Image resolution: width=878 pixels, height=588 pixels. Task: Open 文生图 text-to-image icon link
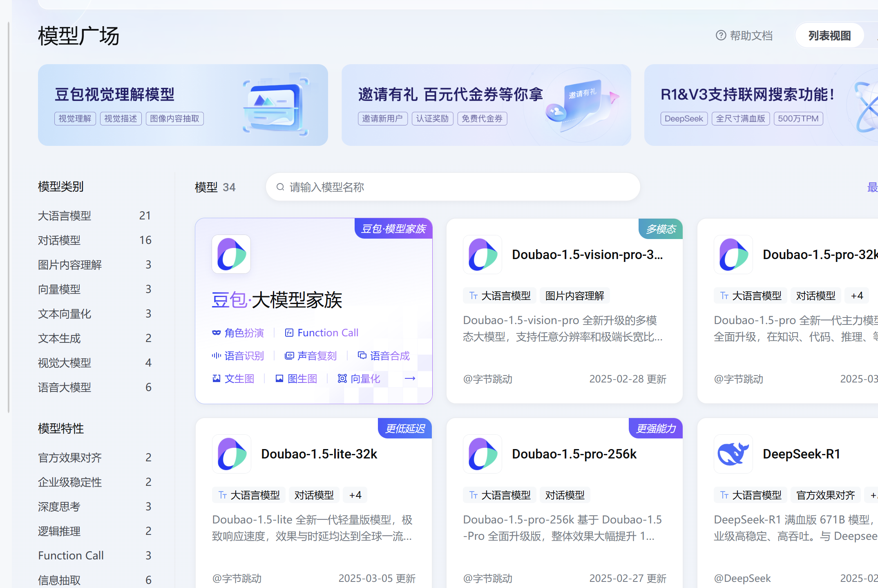(233, 378)
